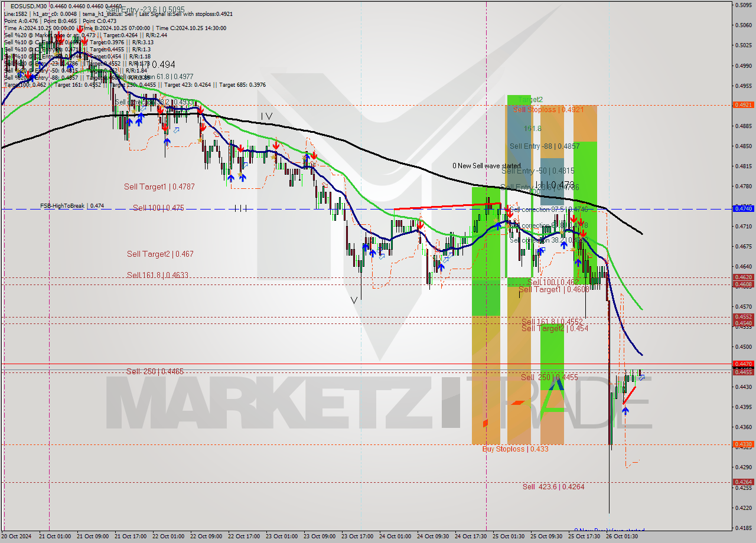Click the '23 Oct 09:00' time axis label

(x=318, y=537)
